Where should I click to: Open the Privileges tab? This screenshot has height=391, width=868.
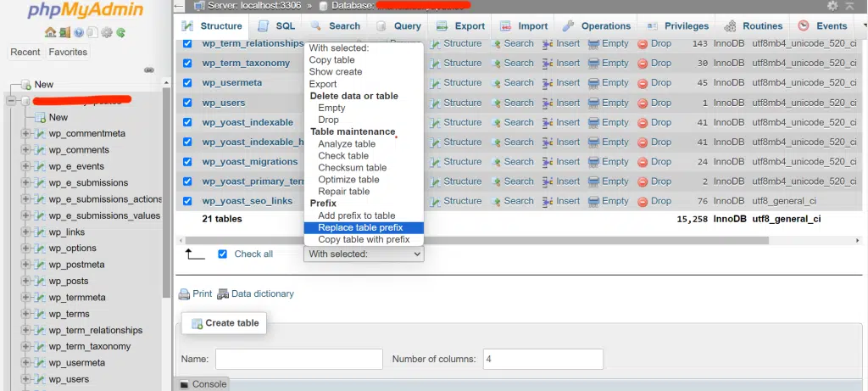click(677, 26)
